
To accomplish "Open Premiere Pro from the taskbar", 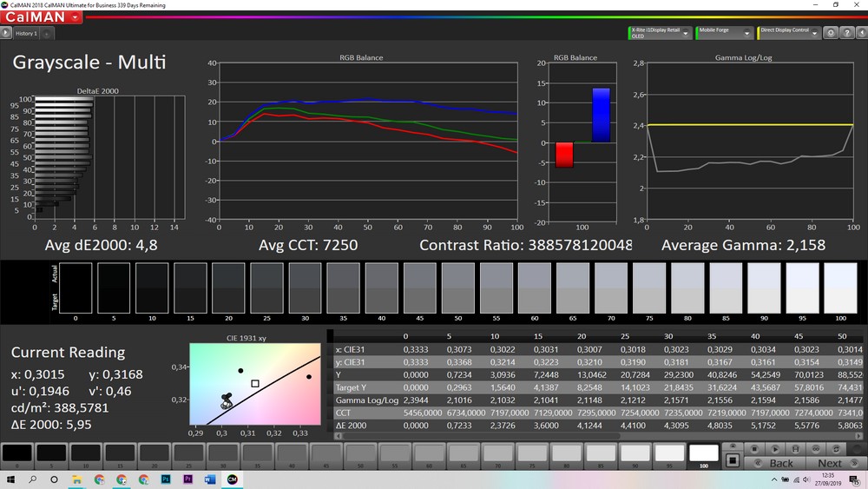I will pos(187,479).
